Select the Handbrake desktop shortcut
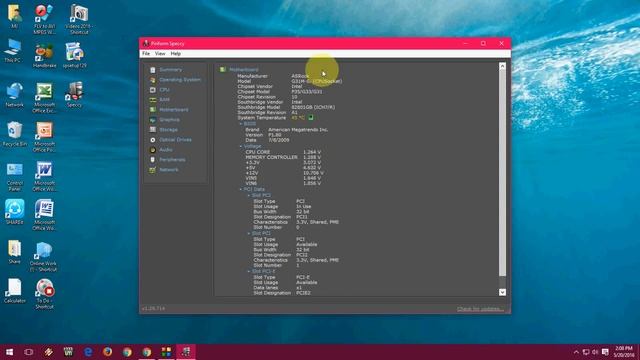The image size is (640, 360). 44,56
